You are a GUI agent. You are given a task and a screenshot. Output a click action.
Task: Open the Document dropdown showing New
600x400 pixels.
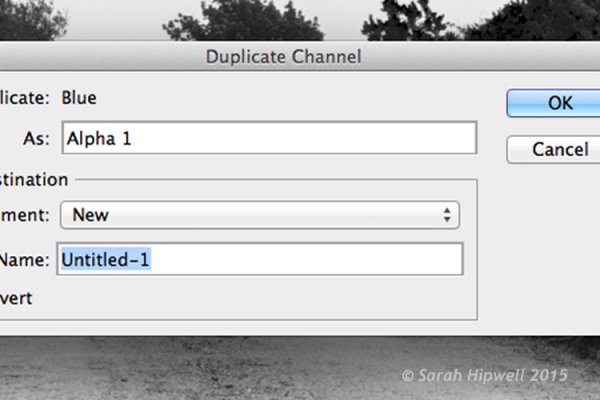tap(259, 214)
